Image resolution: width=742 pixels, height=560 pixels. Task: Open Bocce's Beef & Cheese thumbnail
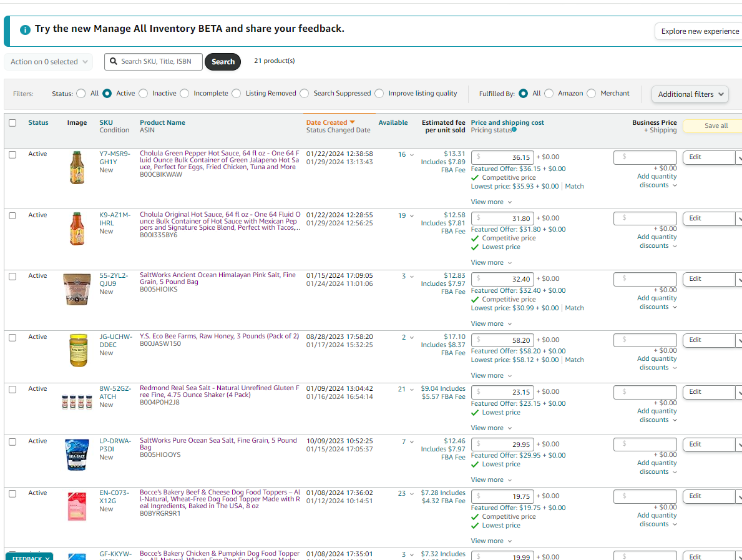pyautogui.click(x=77, y=506)
